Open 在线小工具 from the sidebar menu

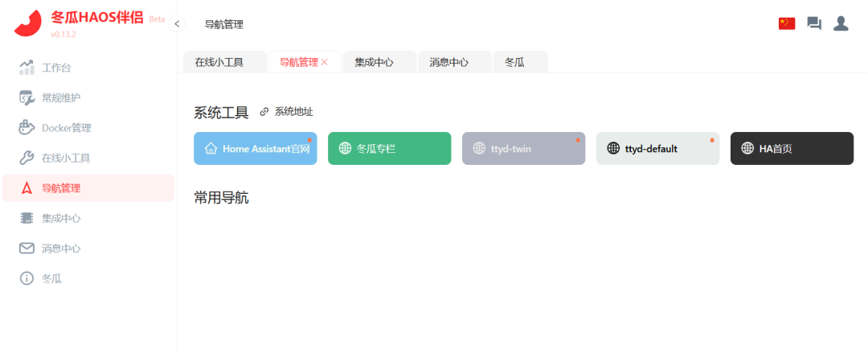pyautogui.click(x=88, y=159)
